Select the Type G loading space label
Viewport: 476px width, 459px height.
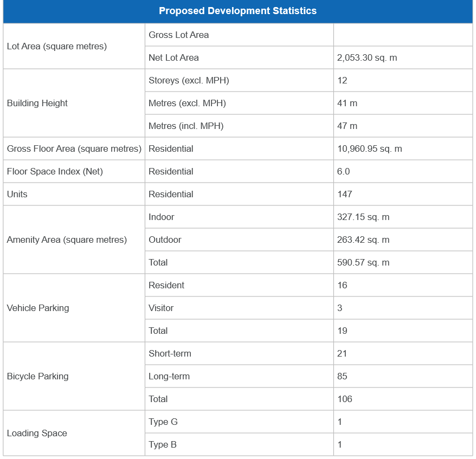[x=163, y=422]
